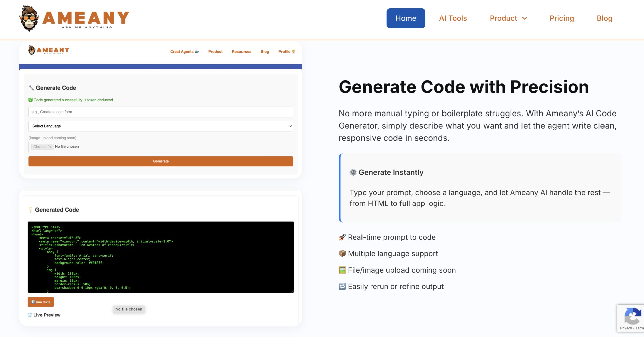This screenshot has width=644, height=337.
Task: Click the package icon beside Multiple language support
Action: click(342, 253)
